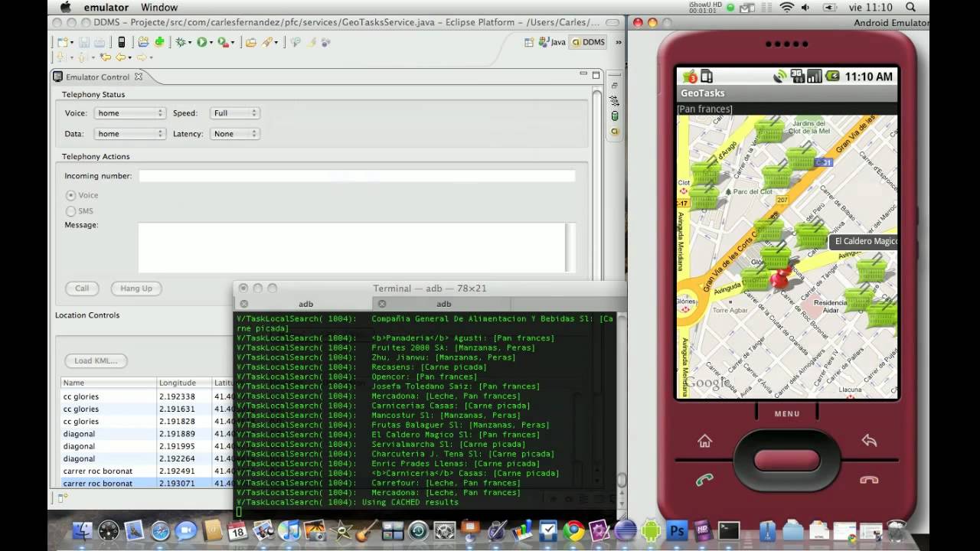This screenshot has height=551, width=980.
Task: Click the Debug bug icon in Eclipse toolbar
Action: 181,42
